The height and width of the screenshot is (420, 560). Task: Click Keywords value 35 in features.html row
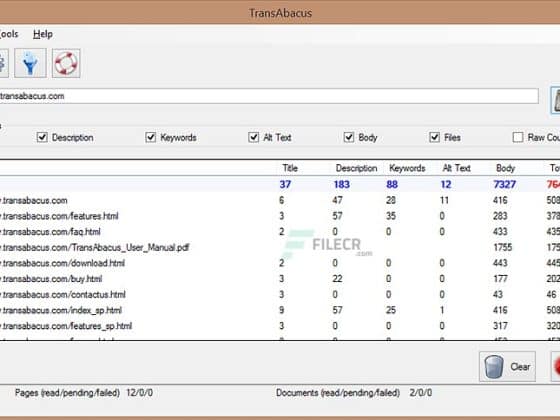391,216
